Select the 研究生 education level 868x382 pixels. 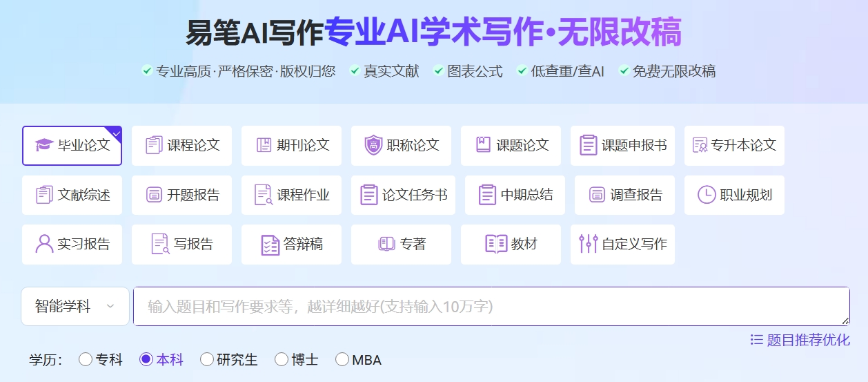[x=207, y=359]
